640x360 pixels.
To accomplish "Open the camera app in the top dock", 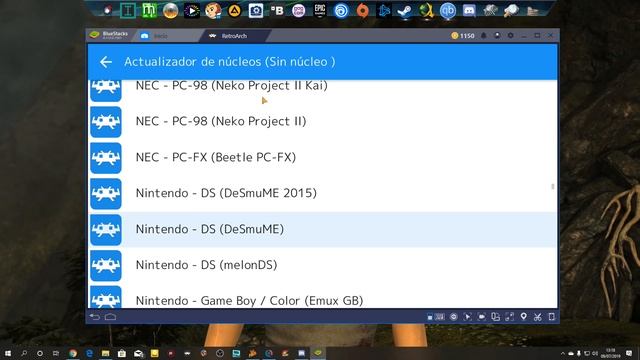I will point(256,11).
